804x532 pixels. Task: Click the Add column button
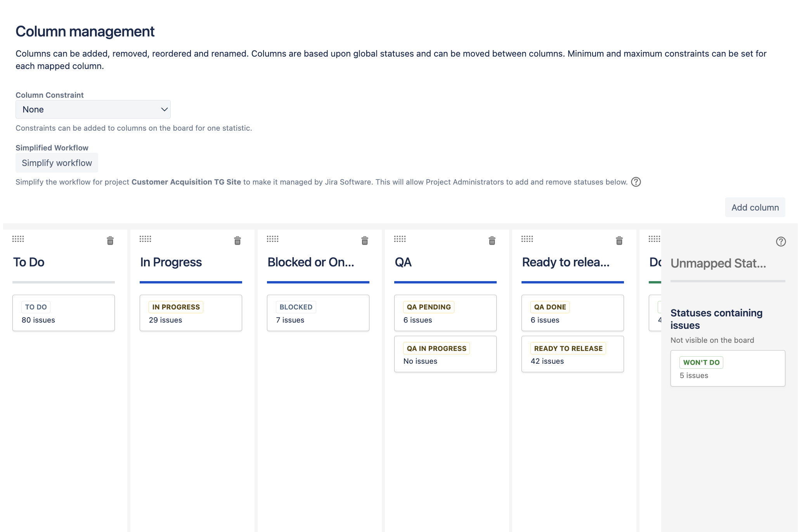tap(755, 207)
